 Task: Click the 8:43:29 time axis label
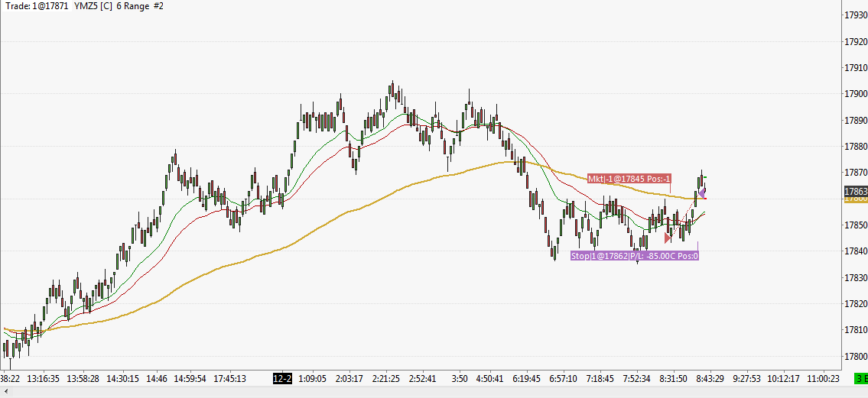click(x=710, y=379)
